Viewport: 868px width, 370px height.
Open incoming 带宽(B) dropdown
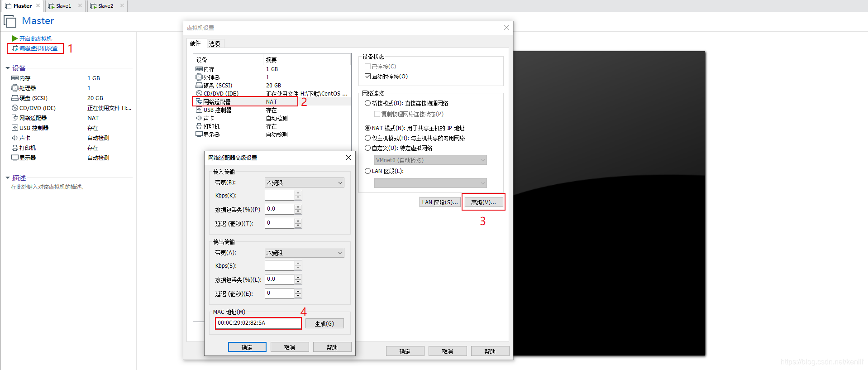[x=304, y=183]
